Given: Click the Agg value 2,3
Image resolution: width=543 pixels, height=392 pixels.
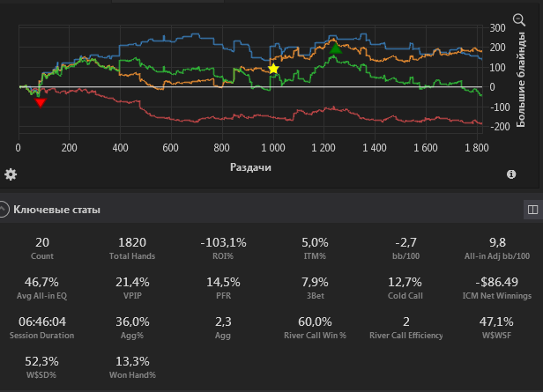Looking at the screenshot, I should 223,322.
